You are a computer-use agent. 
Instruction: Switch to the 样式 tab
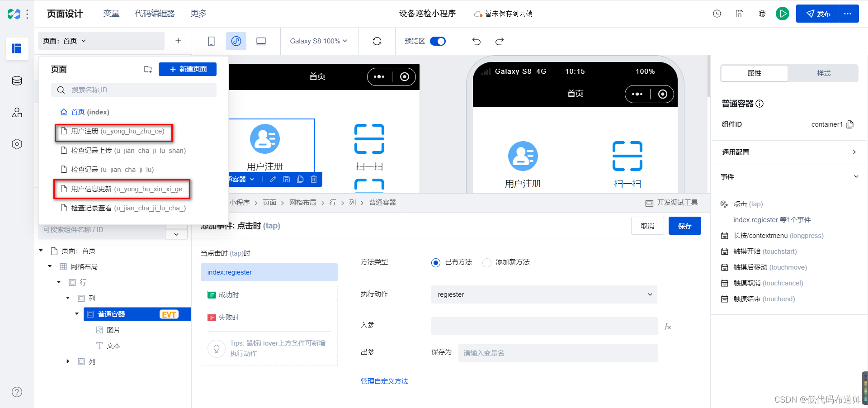(x=823, y=73)
